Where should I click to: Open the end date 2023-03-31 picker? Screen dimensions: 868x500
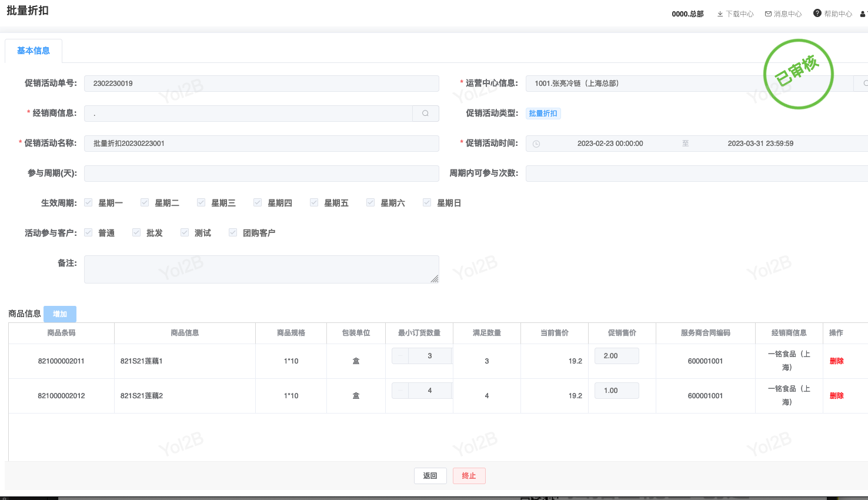(x=760, y=144)
